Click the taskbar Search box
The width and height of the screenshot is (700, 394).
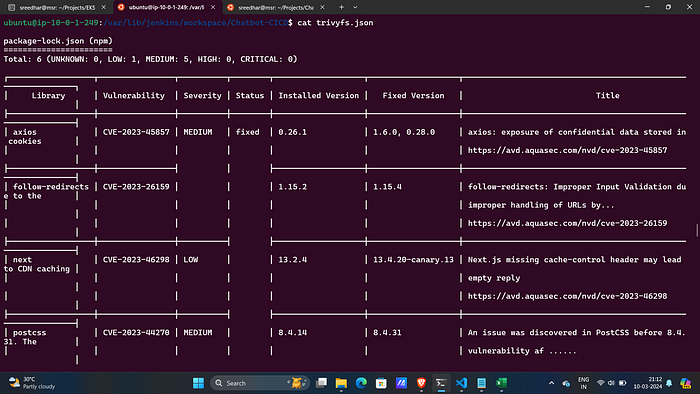click(x=260, y=383)
